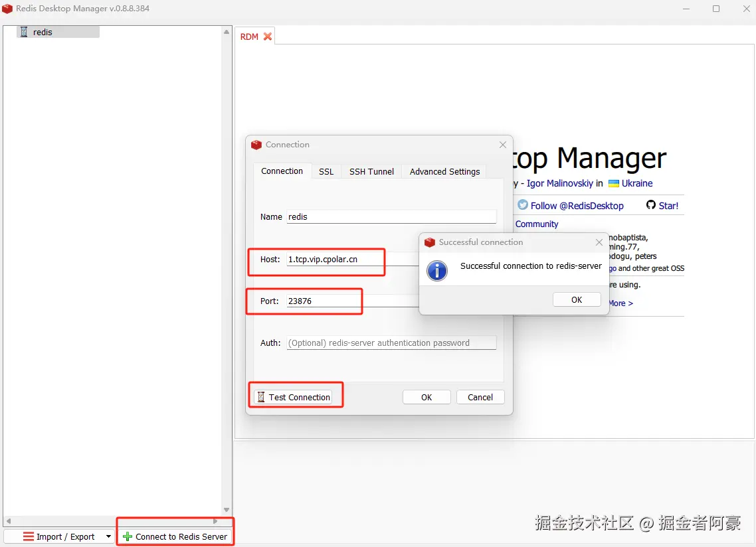
Task: Focus the Name input field
Action: [x=391, y=217]
